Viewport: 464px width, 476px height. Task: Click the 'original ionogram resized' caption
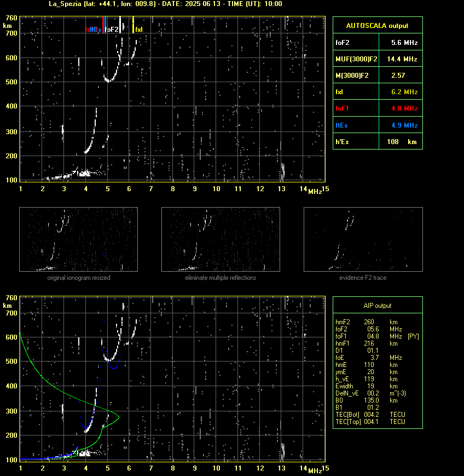79,278
